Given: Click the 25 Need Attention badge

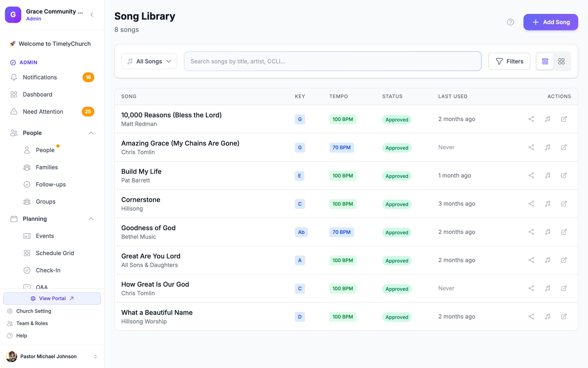Looking at the screenshot, I should point(88,111).
